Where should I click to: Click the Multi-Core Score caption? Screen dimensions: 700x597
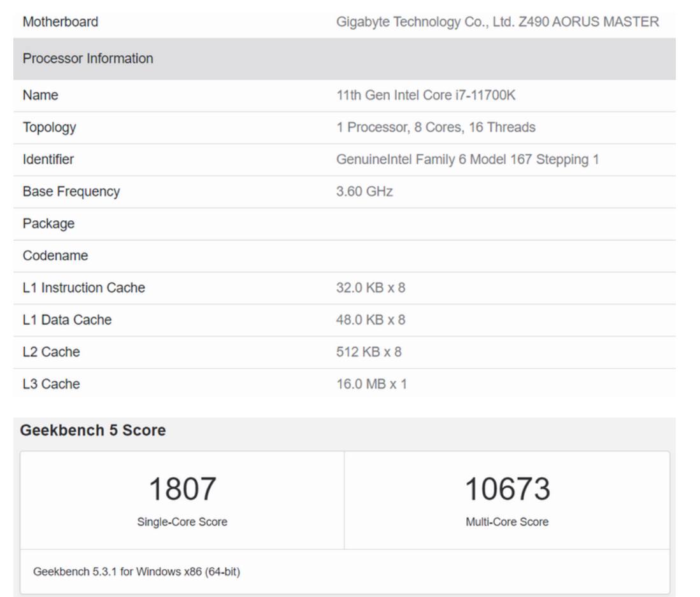(507, 522)
